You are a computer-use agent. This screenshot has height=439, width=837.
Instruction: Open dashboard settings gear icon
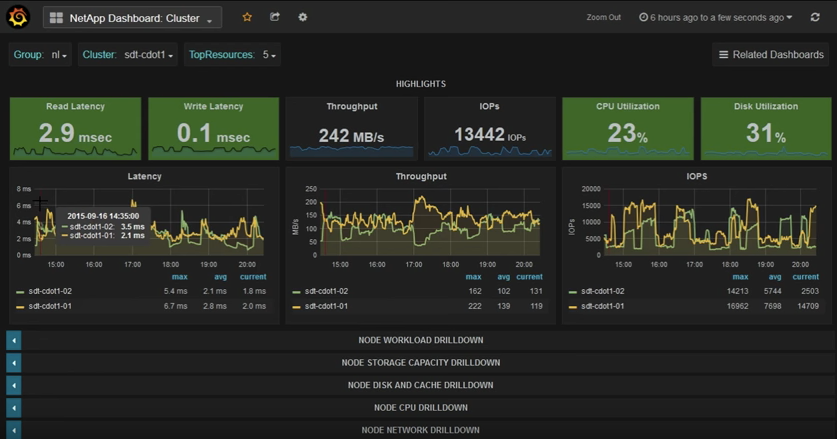303,17
